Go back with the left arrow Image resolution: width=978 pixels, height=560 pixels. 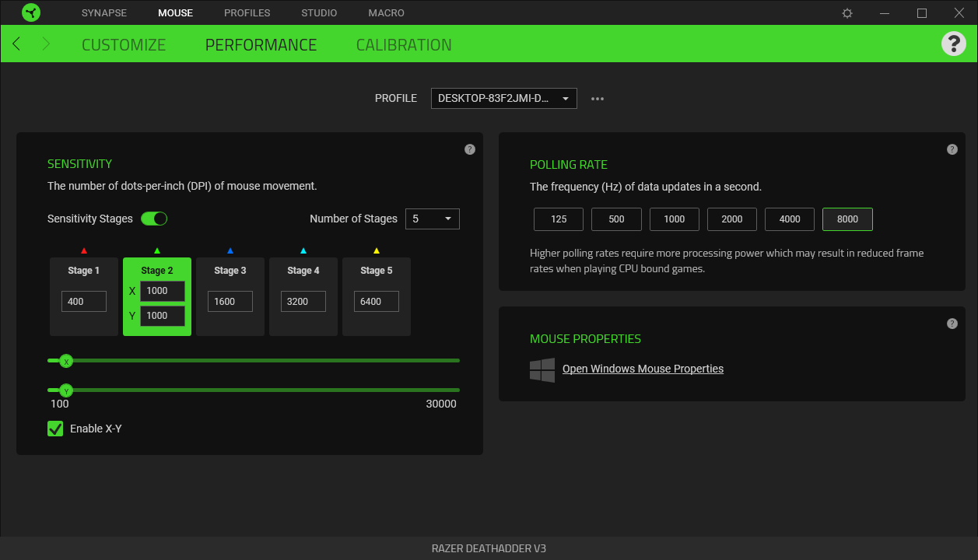click(16, 44)
